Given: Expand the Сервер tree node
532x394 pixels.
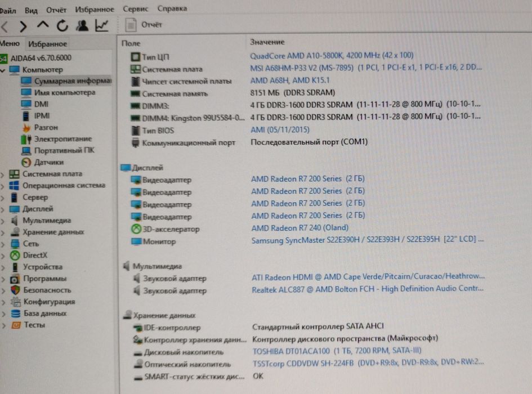Looking at the screenshot, I should point(2,198).
